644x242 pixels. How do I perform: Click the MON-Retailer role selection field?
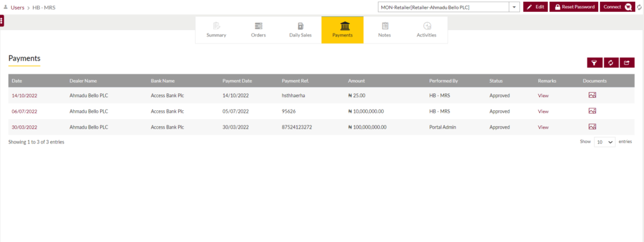coord(443,7)
